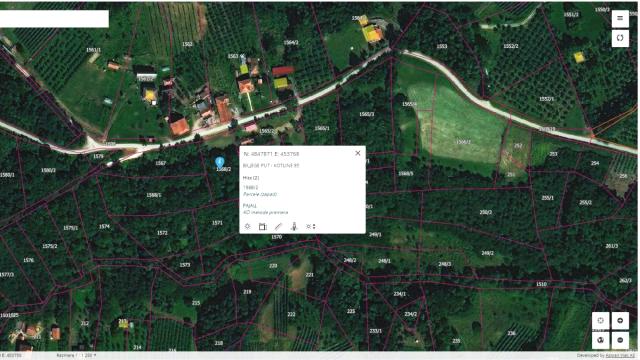The image size is (640, 360).
Task: Select parcel label 225
Action: (351, 311)
